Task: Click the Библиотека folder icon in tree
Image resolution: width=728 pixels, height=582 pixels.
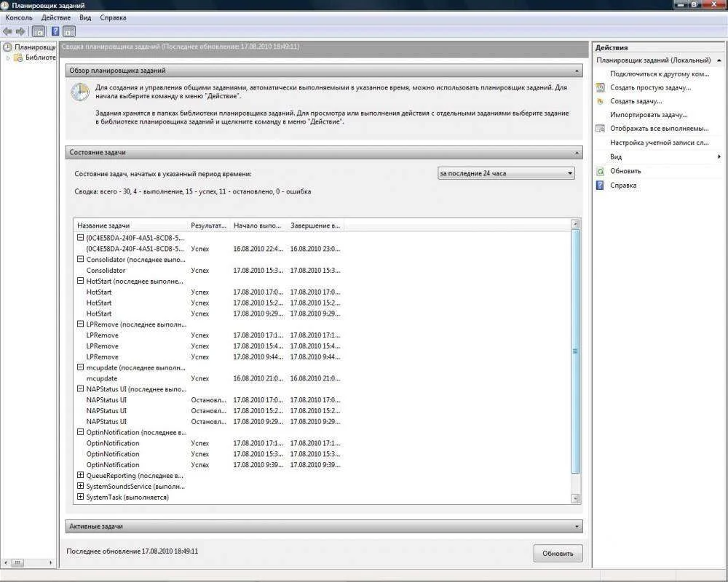Action: (19, 57)
